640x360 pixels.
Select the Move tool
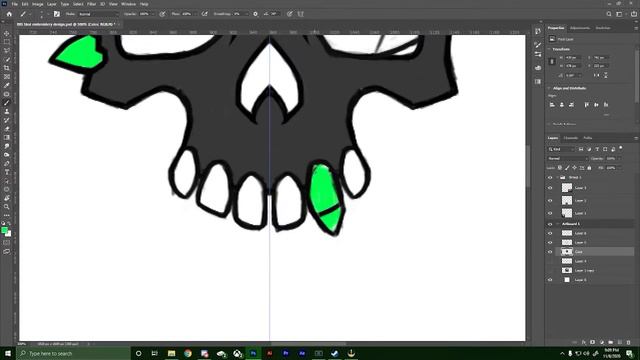[x=7, y=33]
